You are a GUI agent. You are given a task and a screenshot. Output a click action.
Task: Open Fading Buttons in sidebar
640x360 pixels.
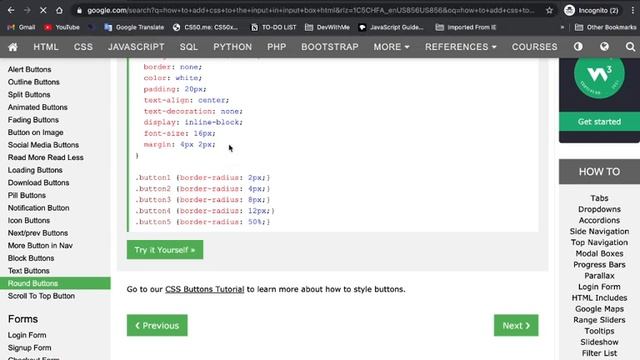33,120
